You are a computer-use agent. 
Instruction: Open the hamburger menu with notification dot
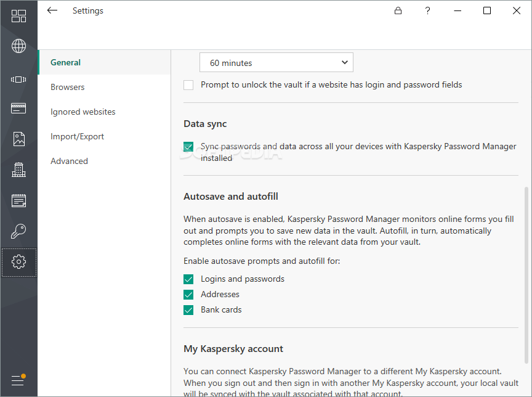coord(18,380)
